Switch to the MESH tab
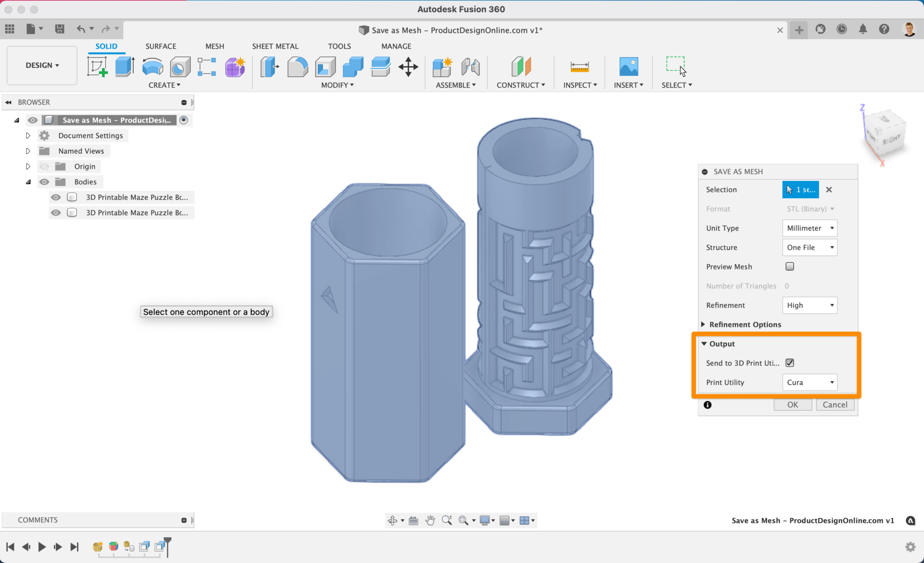Screen dimensions: 924x563 tap(214, 46)
